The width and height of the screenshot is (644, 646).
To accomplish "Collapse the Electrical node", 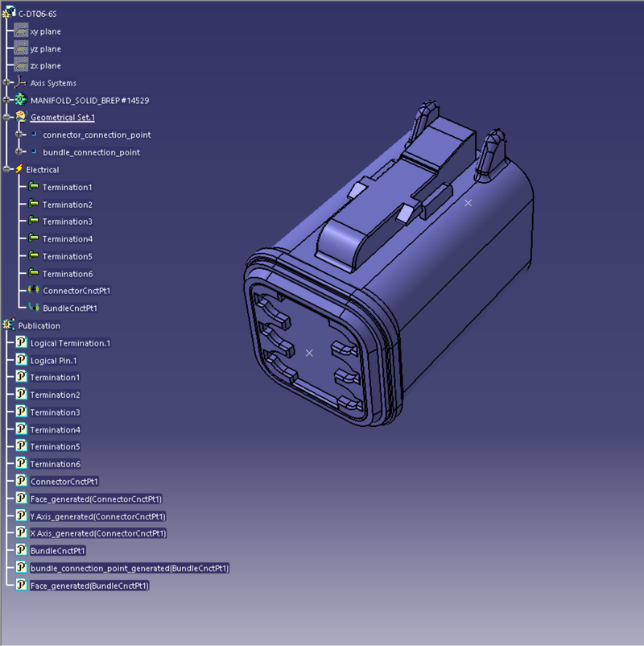I will (x=6, y=170).
